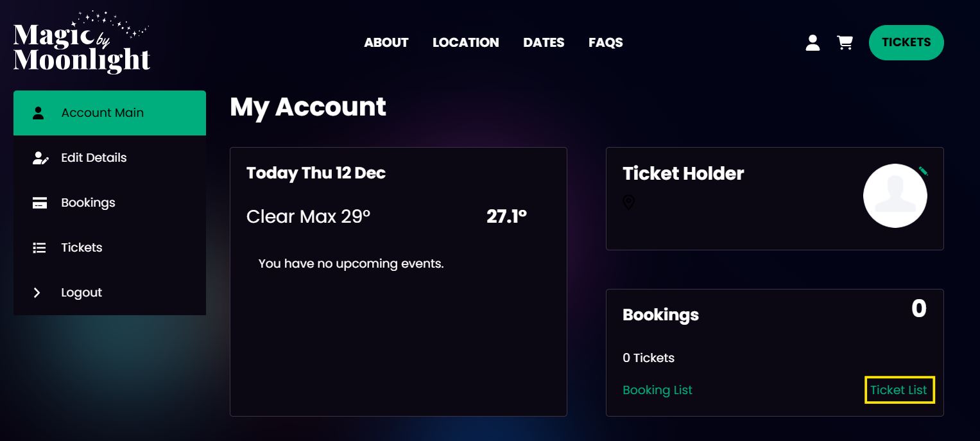Viewport: 980px width, 441px height.
Task: Click the user-edit icon beside Edit Details
Action: point(40,158)
